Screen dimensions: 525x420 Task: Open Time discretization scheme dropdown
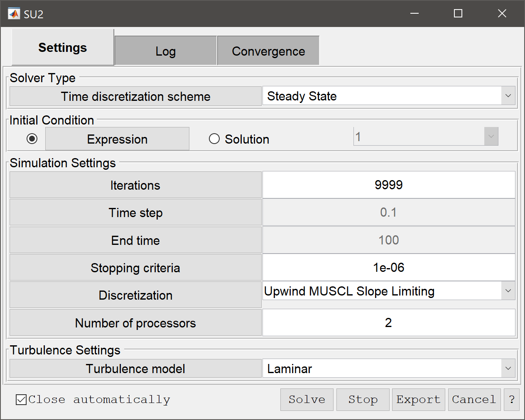click(389, 96)
